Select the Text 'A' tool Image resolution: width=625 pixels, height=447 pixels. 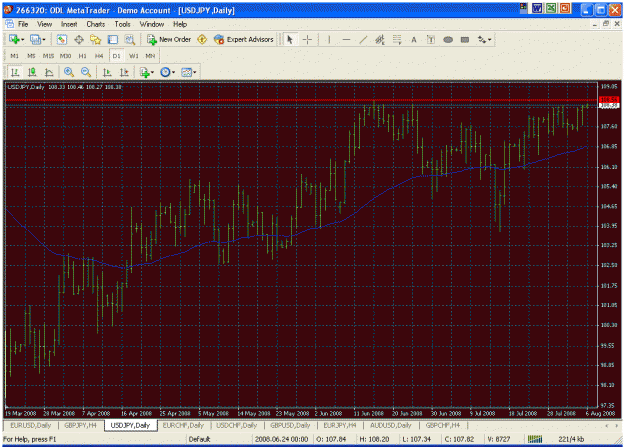(x=414, y=39)
